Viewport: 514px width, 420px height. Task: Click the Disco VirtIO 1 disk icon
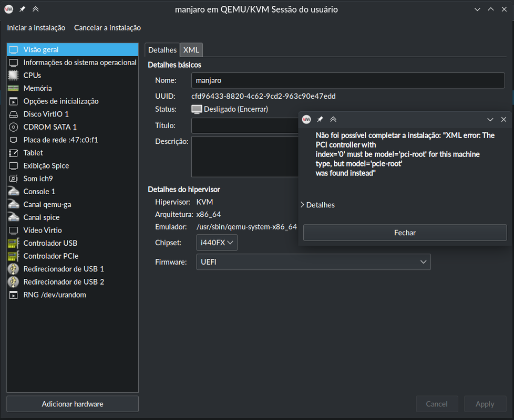coord(14,114)
